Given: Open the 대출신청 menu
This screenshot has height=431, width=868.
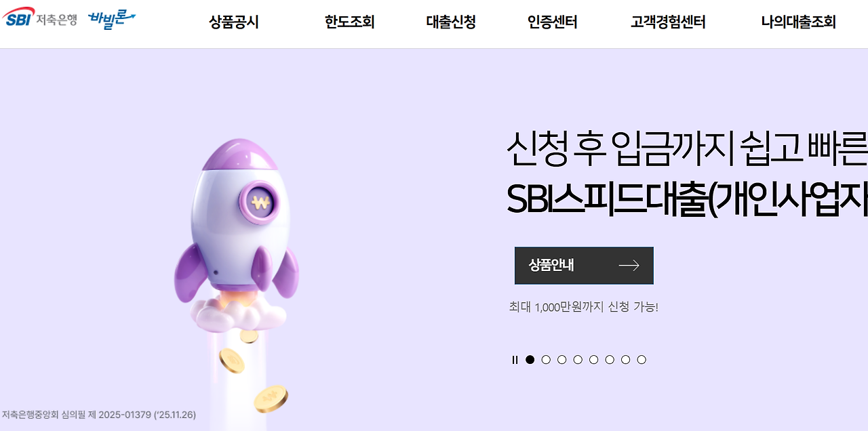Looking at the screenshot, I should tap(451, 22).
